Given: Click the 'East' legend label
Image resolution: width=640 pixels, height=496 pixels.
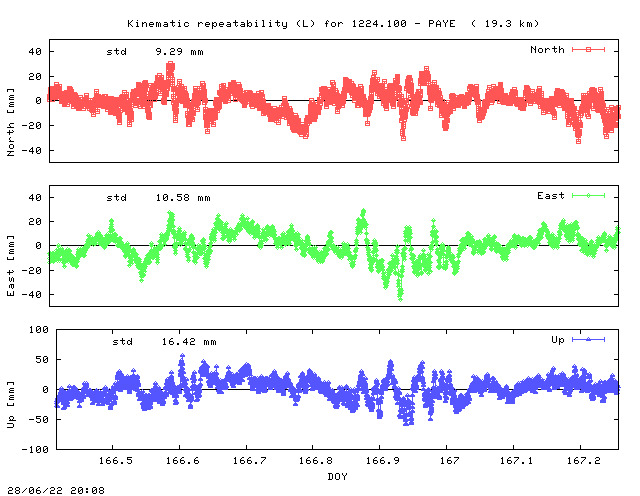Looking at the screenshot, I should pos(551,196).
